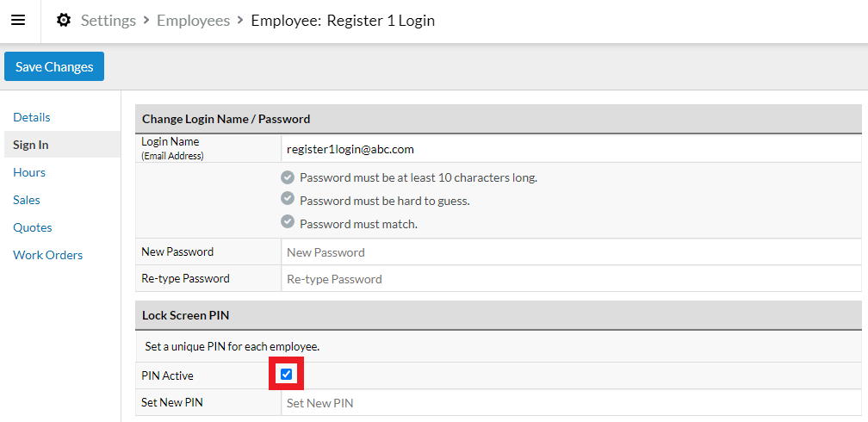This screenshot has height=422, width=868.
Task: Click breadcrumb chevron after Settings
Action: [146, 21]
